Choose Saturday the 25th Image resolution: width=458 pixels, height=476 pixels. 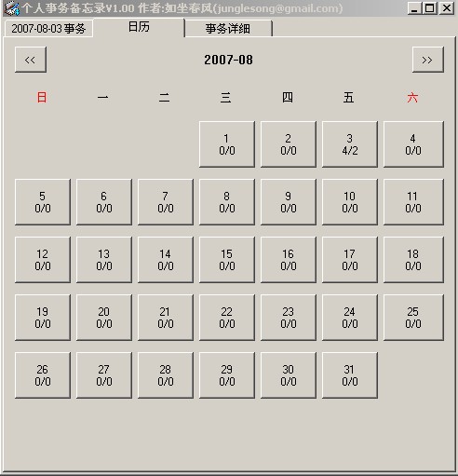click(413, 318)
